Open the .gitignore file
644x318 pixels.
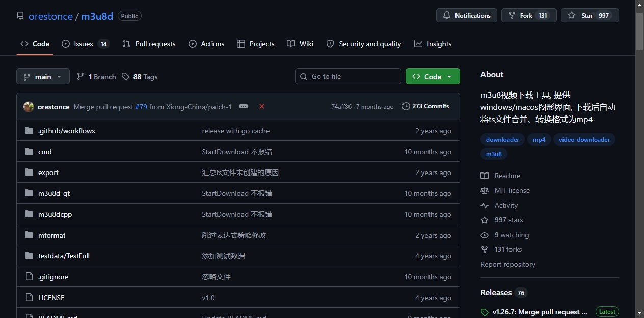tap(53, 277)
